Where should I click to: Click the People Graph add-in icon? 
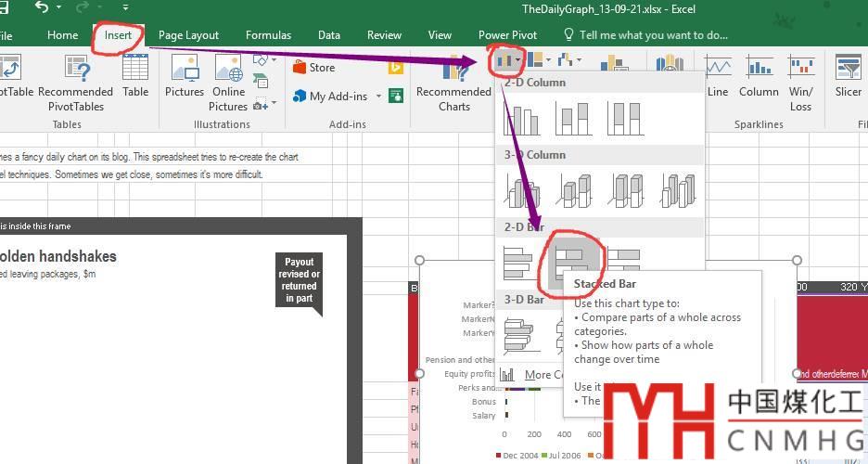click(396, 96)
